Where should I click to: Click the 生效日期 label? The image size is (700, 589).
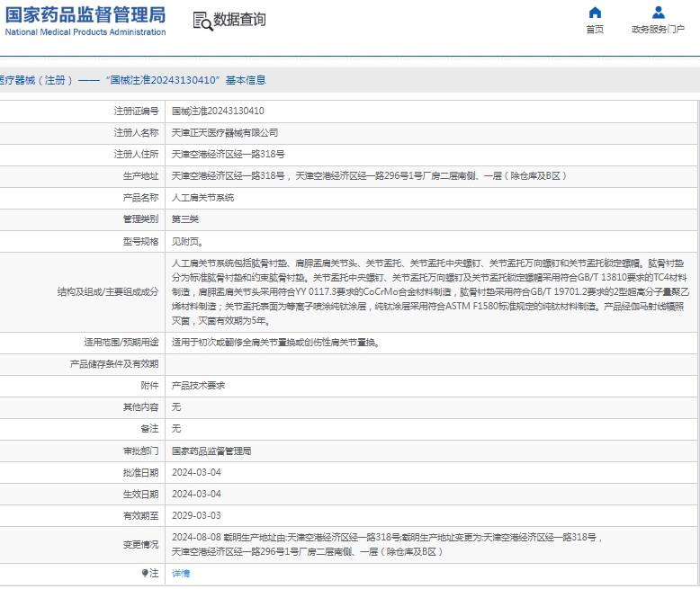click(x=140, y=495)
